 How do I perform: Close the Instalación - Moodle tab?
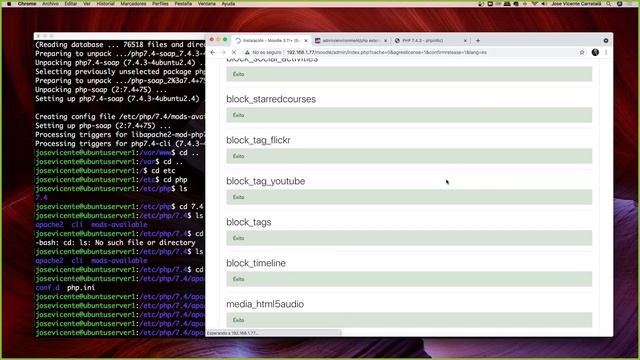click(x=306, y=40)
